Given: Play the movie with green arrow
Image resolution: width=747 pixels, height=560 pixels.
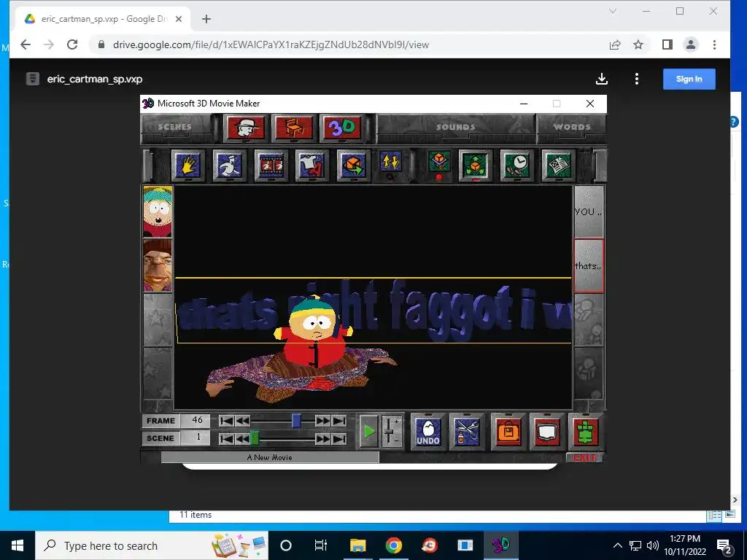Looking at the screenshot, I should pyautogui.click(x=368, y=432).
